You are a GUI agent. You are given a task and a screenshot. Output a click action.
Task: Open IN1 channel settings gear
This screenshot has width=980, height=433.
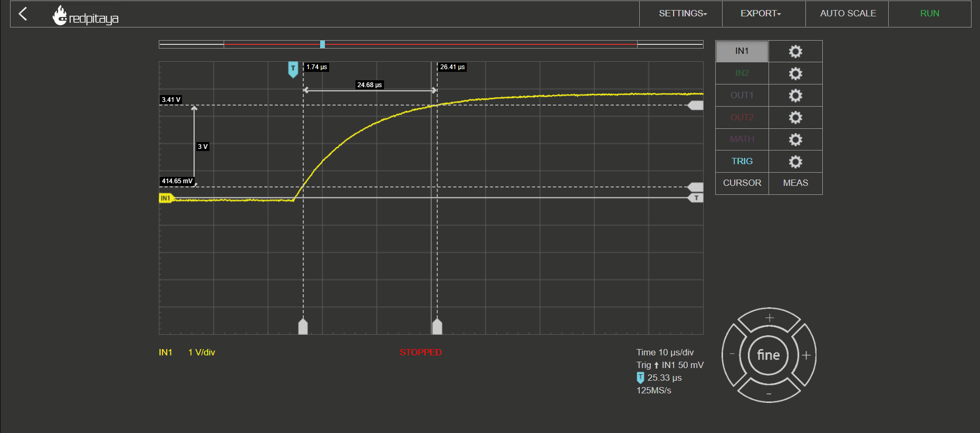(x=795, y=51)
